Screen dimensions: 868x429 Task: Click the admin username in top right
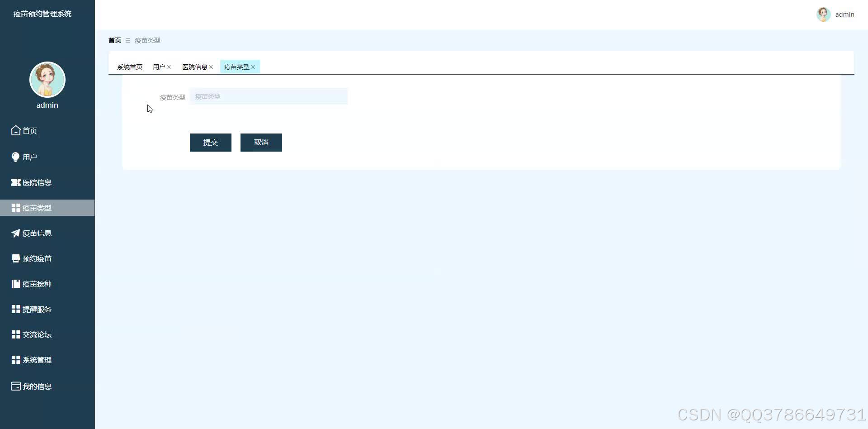(x=844, y=14)
